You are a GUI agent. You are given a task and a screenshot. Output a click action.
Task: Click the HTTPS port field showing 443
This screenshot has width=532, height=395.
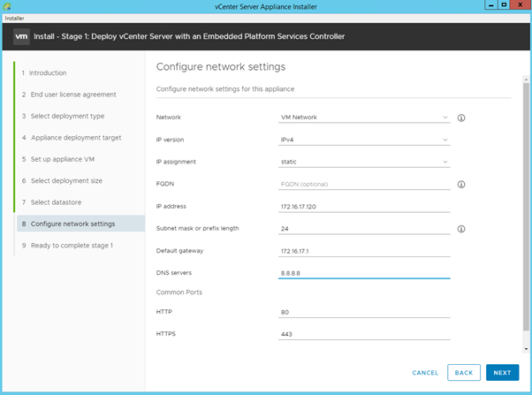tap(364, 334)
